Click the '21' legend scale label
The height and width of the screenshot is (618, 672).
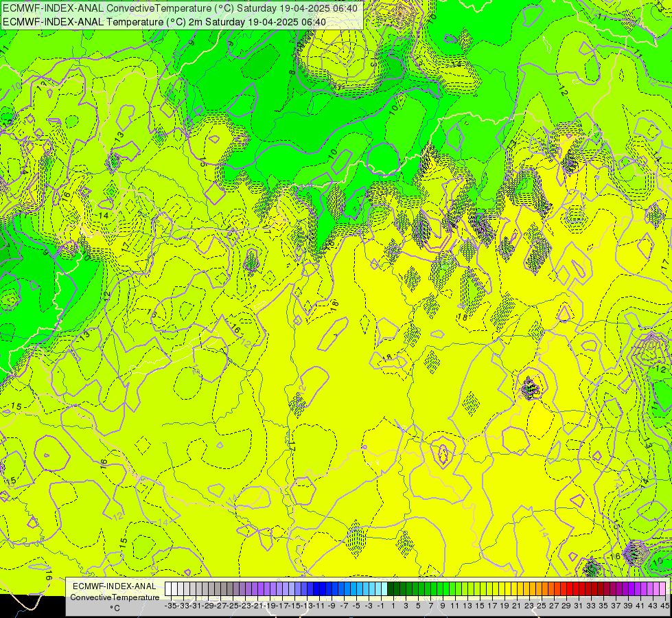point(516,606)
